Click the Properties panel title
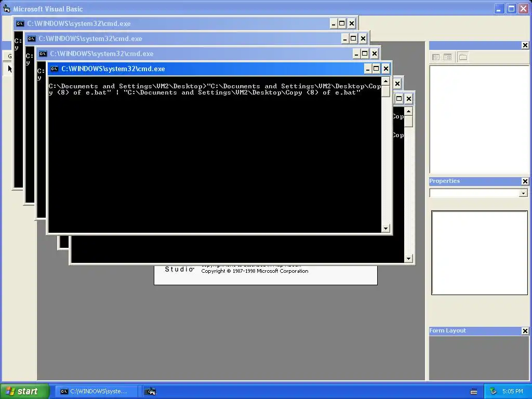The image size is (532, 399). [x=445, y=181]
